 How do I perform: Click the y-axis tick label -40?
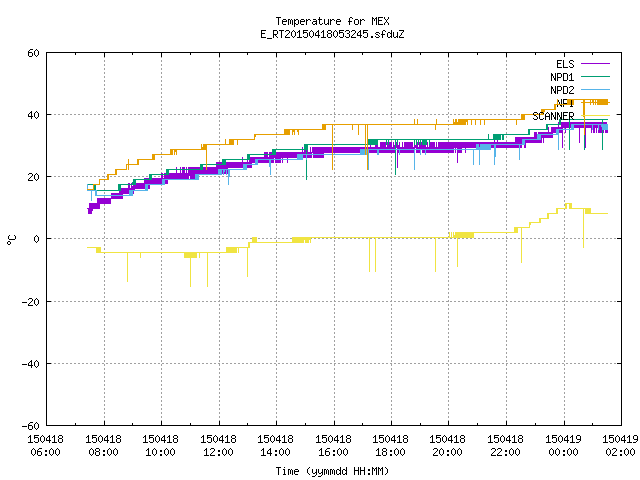point(31,364)
